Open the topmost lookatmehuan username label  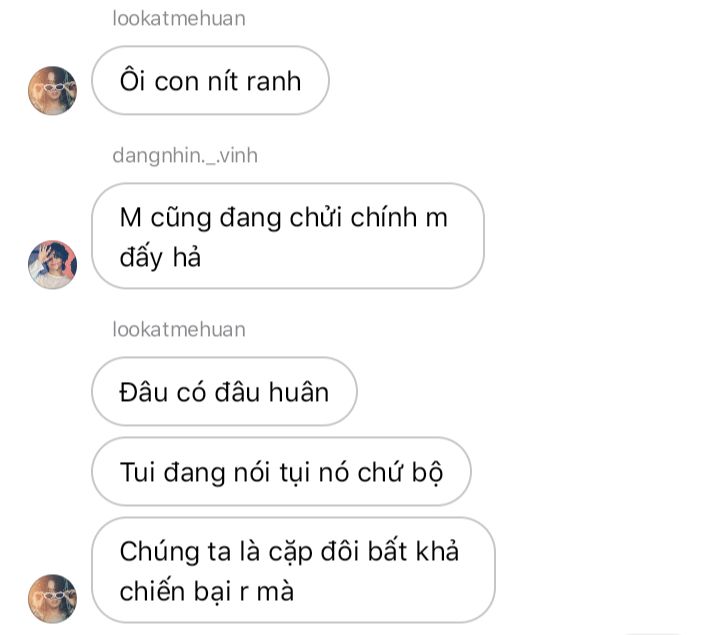[179, 19]
